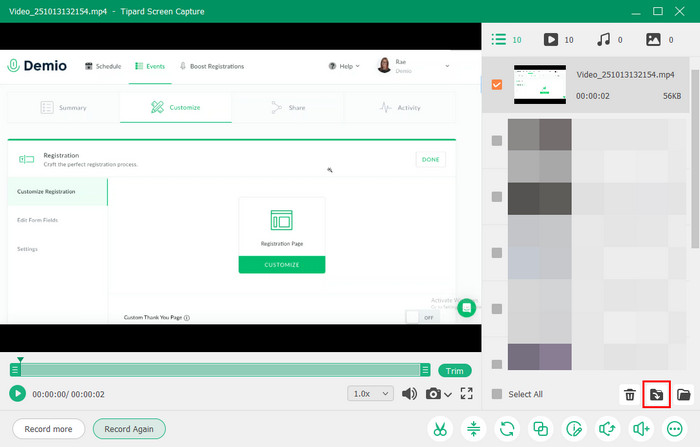Click the Record Again button
Image resolution: width=700 pixels, height=447 pixels.
pyautogui.click(x=129, y=429)
